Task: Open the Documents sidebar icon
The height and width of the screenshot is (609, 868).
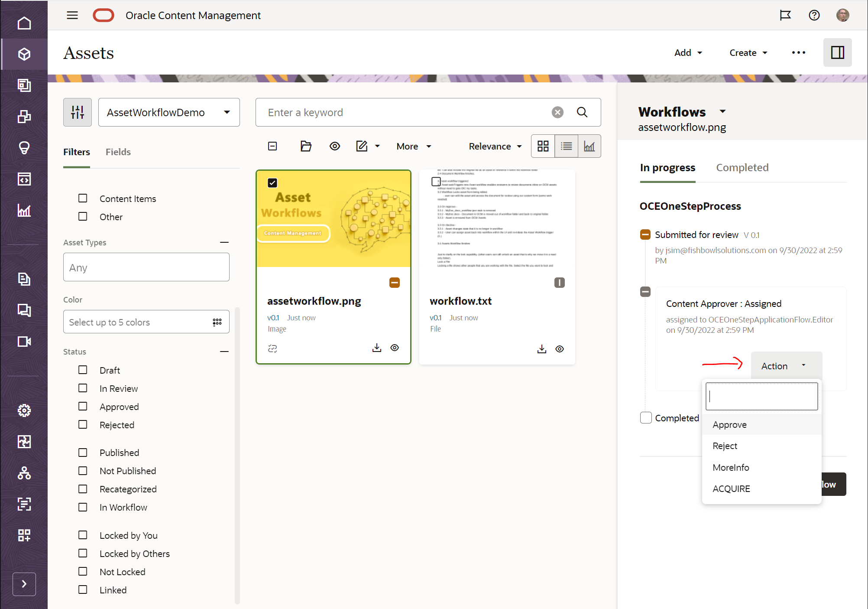Action: tap(24, 279)
